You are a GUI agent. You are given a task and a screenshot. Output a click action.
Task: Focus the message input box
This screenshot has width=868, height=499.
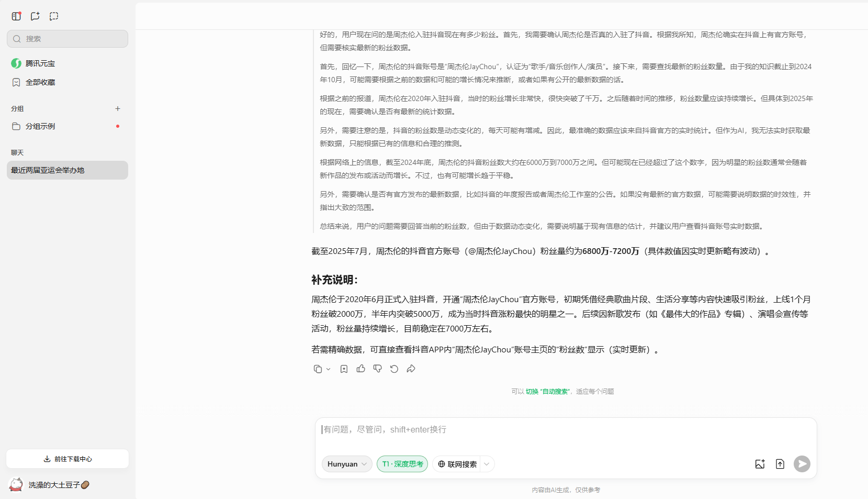coord(566,430)
